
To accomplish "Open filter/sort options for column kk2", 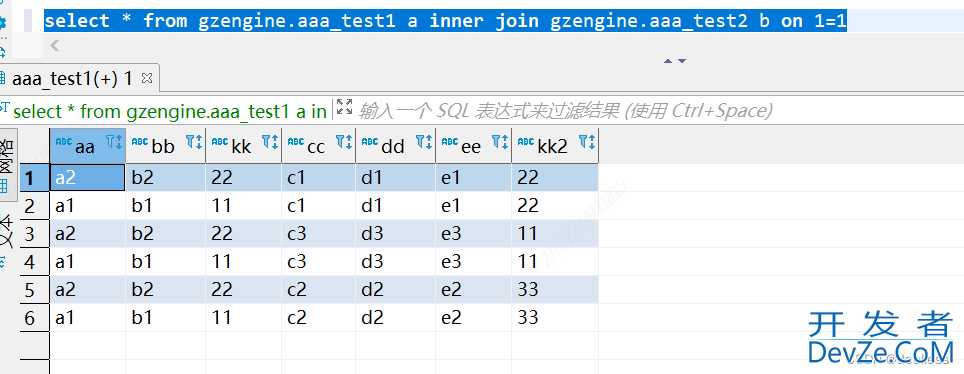I will 587,143.
